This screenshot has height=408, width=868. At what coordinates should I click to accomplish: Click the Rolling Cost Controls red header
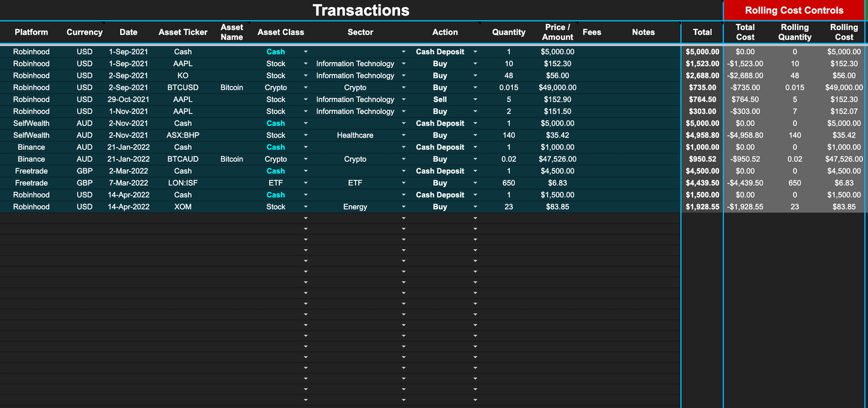point(794,10)
